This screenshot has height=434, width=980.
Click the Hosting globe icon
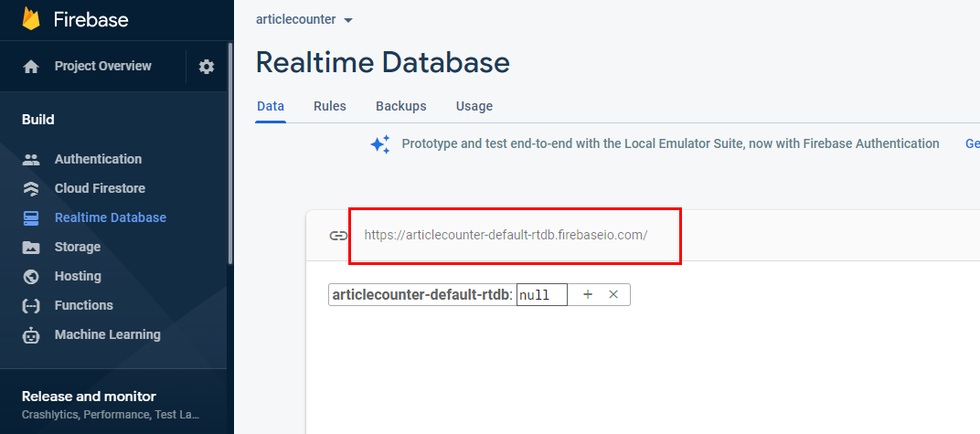31,277
